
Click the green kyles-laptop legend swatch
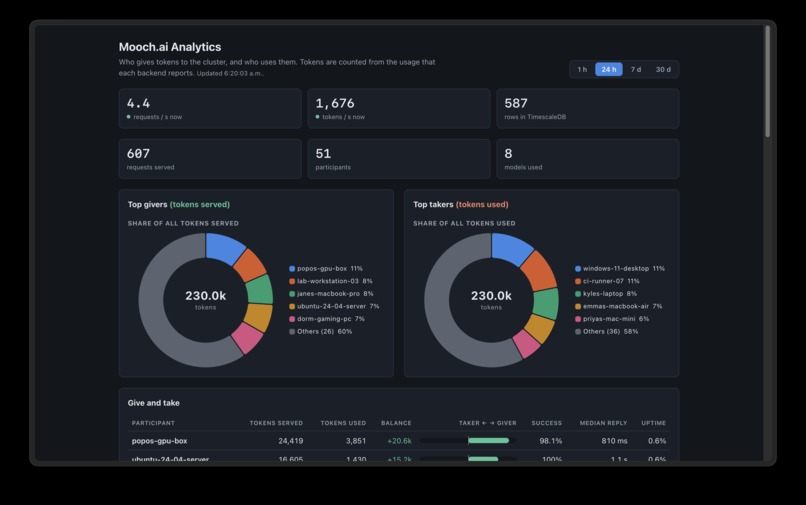click(x=578, y=294)
